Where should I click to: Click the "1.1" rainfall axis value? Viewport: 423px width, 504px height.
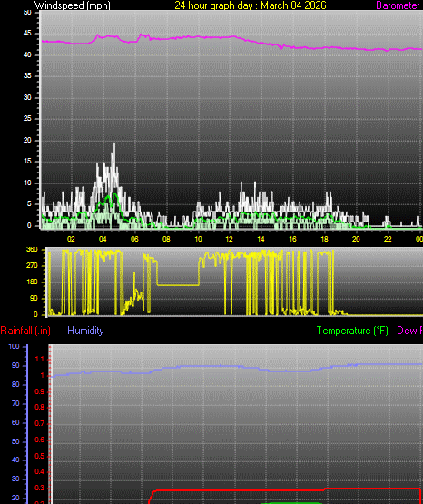pos(39,359)
